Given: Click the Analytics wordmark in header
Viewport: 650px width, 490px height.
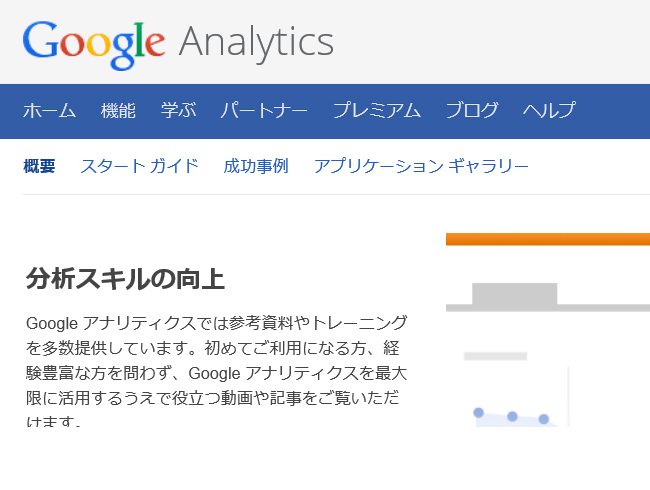Looking at the screenshot, I should [256, 44].
